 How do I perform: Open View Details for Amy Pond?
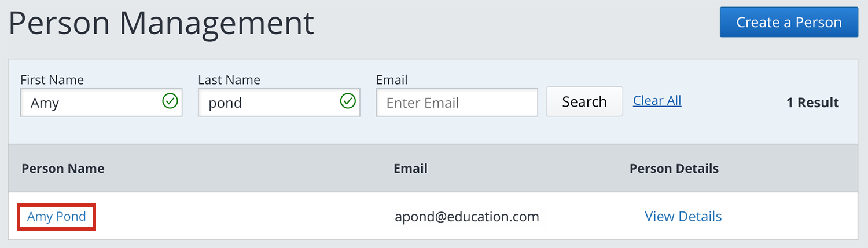pyautogui.click(x=683, y=217)
